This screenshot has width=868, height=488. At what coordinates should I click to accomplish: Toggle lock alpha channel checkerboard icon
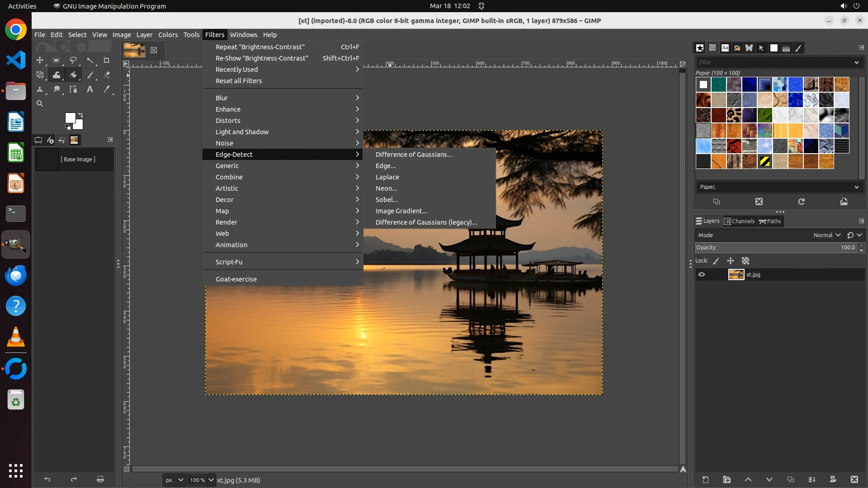pos(745,261)
